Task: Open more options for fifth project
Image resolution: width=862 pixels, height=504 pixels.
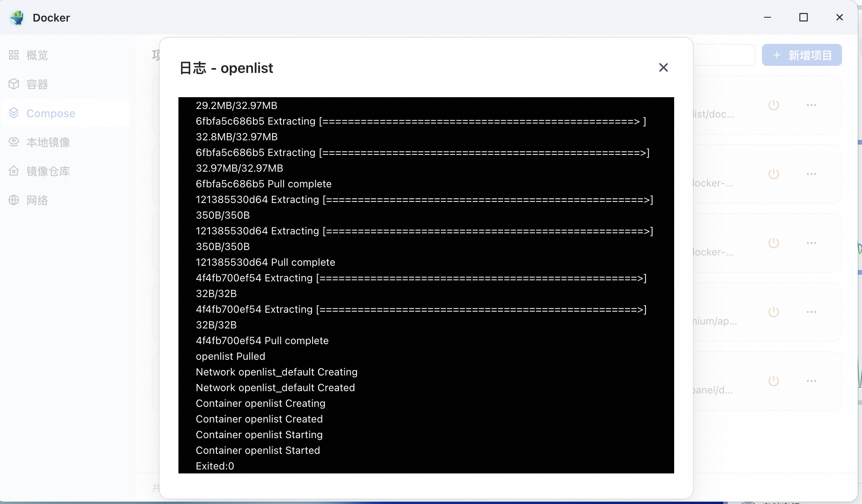Action: (x=811, y=381)
